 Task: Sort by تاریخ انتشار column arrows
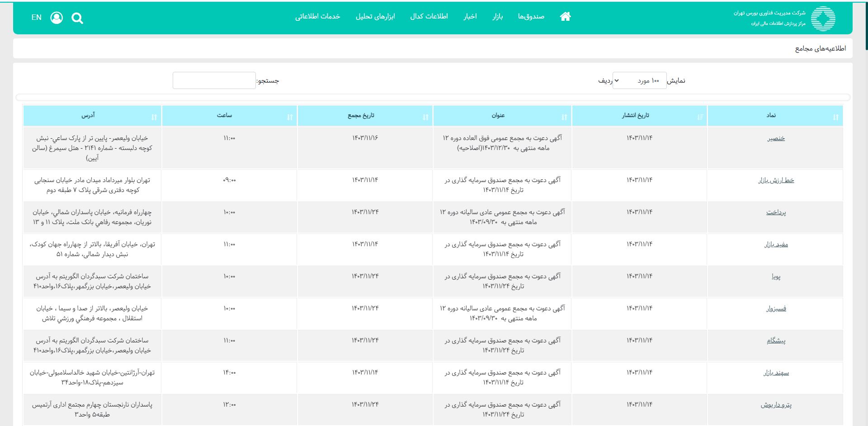tap(700, 117)
